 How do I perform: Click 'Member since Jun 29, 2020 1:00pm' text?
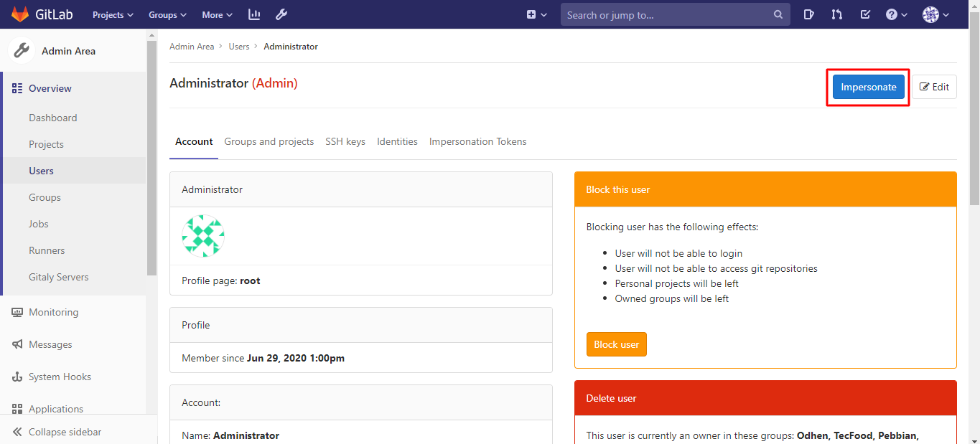pos(263,358)
